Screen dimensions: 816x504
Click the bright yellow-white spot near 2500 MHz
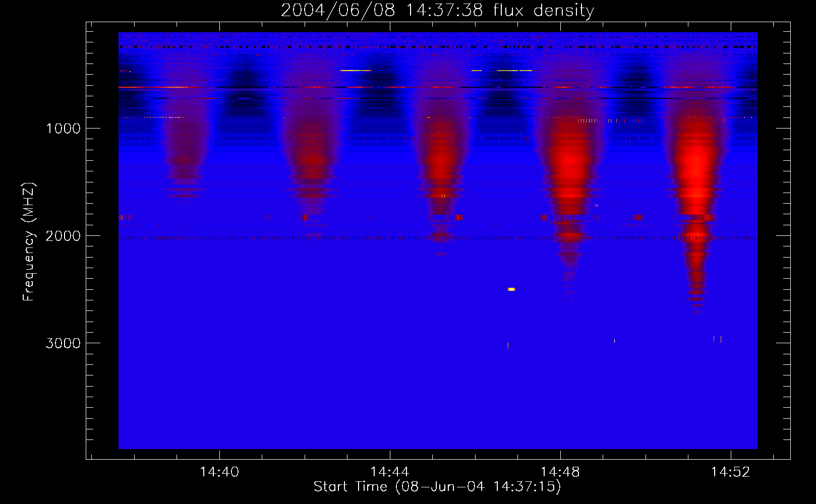(x=511, y=289)
